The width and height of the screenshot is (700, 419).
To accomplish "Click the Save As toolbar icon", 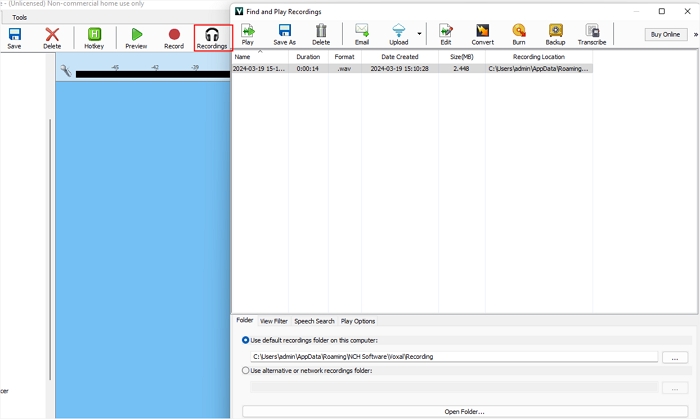I will coord(284,35).
